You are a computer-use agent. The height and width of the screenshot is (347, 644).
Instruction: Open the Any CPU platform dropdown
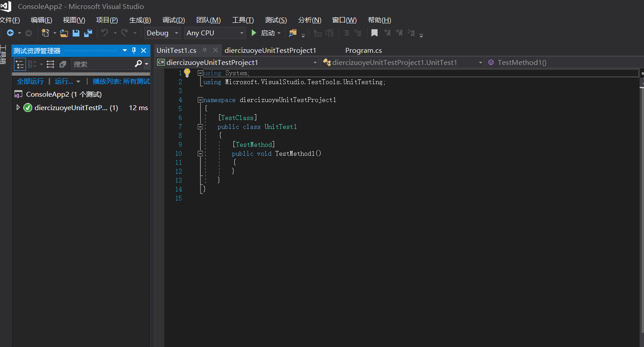[215, 33]
